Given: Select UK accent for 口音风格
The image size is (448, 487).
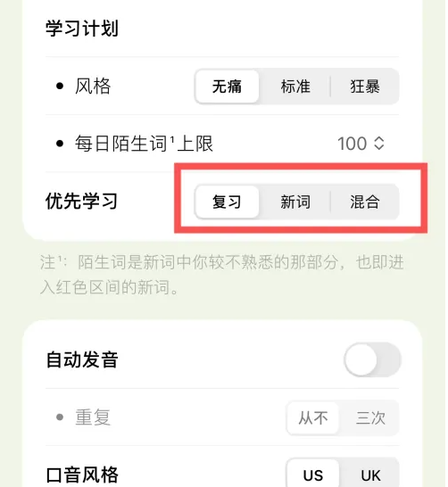Looking at the screenshot, I should tap(370, 475).
